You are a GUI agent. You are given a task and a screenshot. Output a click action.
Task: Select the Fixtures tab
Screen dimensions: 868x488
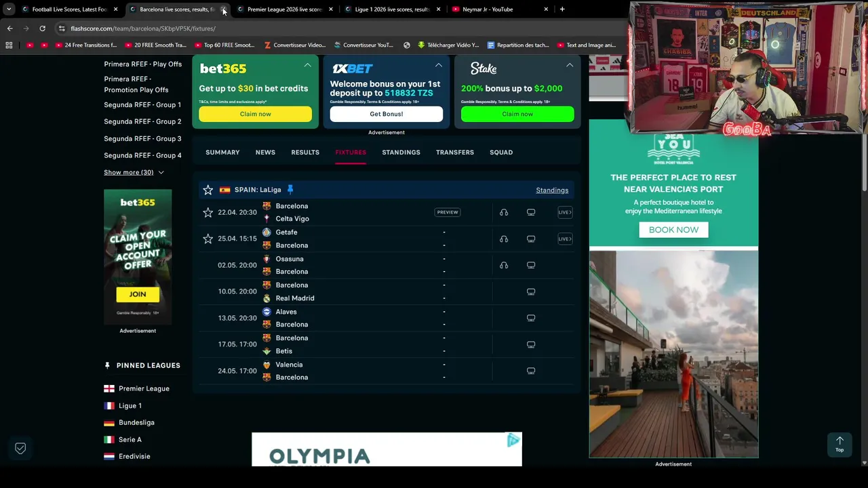pos(351,152)
